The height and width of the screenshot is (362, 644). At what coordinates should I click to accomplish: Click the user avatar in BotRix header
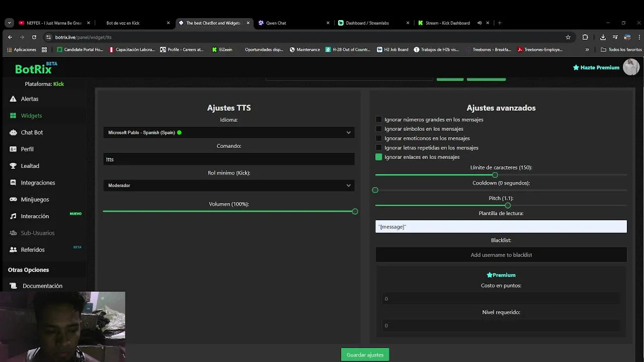pos(631,67)
